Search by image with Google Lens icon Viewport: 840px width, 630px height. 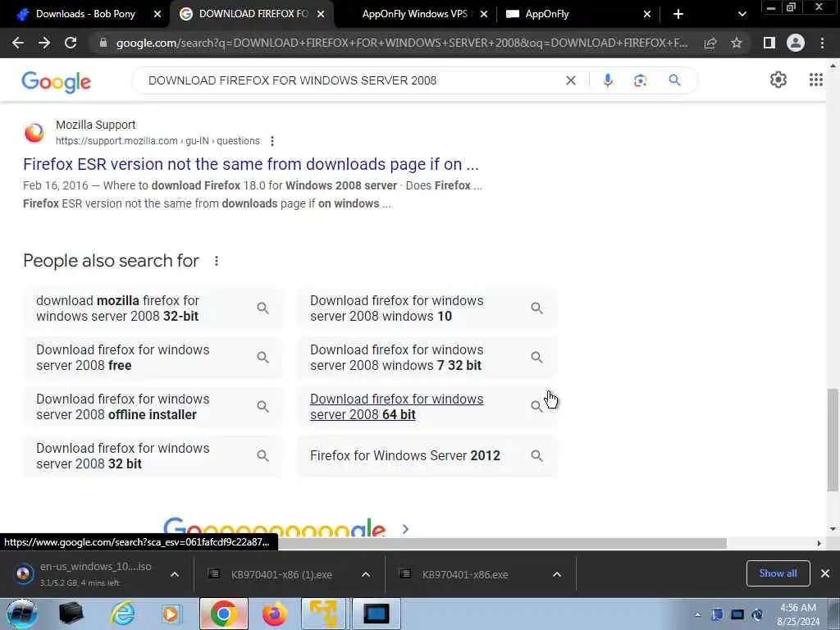pyautogui.click(x=640, y=80)
